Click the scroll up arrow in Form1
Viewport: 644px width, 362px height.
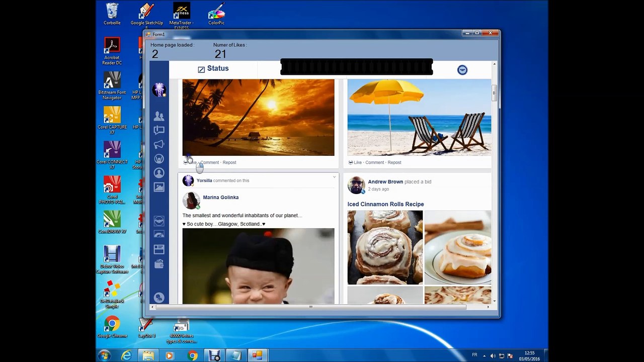click(494, 64)
